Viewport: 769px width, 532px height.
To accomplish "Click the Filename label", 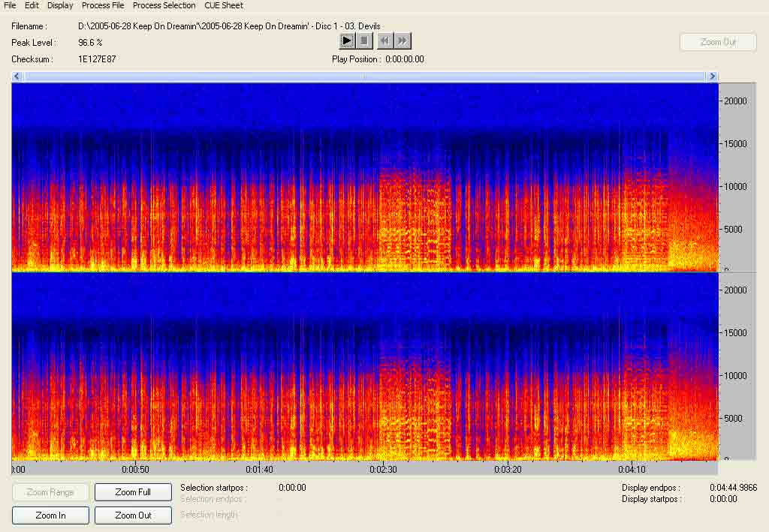I will tap(29, 26).
